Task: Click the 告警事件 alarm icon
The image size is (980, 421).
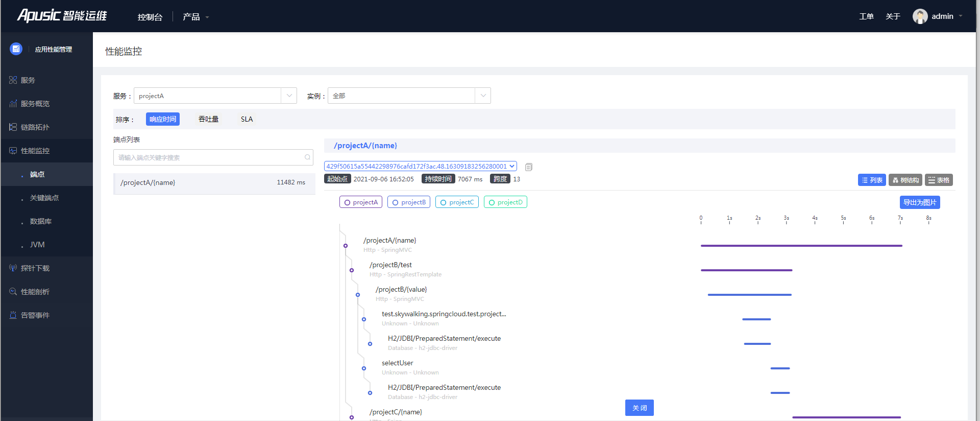Action: (x=13, y=315)
